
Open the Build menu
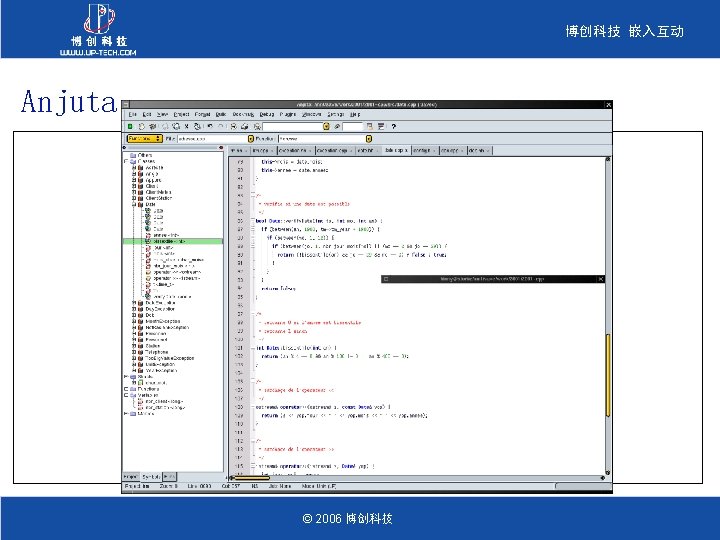coord(221,114)
